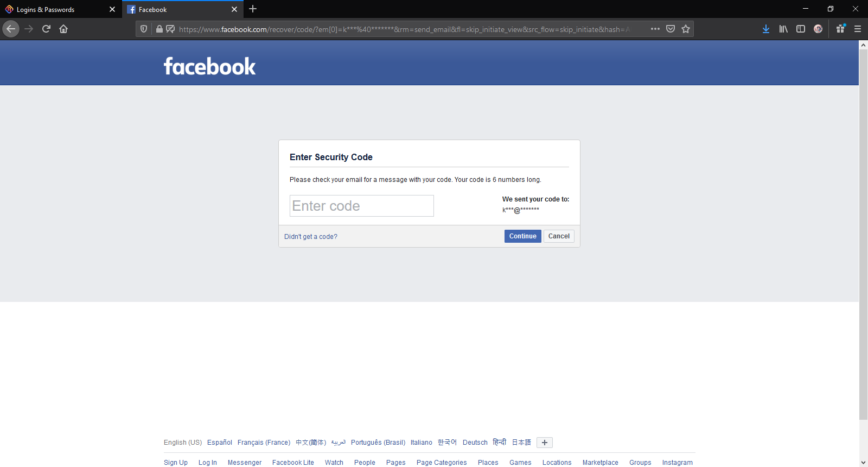Open the downloads panel
The width and height of the screenshot is (868, 467).
click(x=766, y=29)
